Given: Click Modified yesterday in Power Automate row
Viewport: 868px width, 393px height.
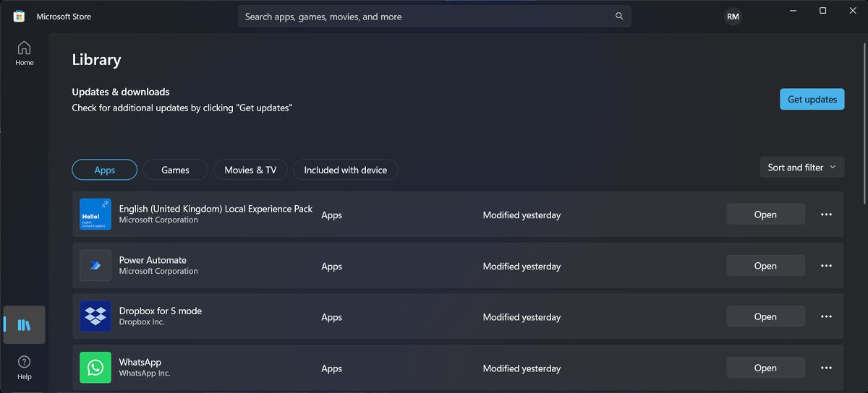Looking at the screenshot, I should [x=522, y=267].
